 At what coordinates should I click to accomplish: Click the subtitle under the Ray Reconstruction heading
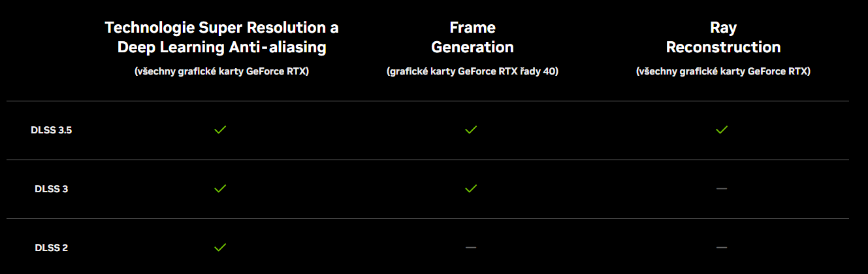coord(723,71)
